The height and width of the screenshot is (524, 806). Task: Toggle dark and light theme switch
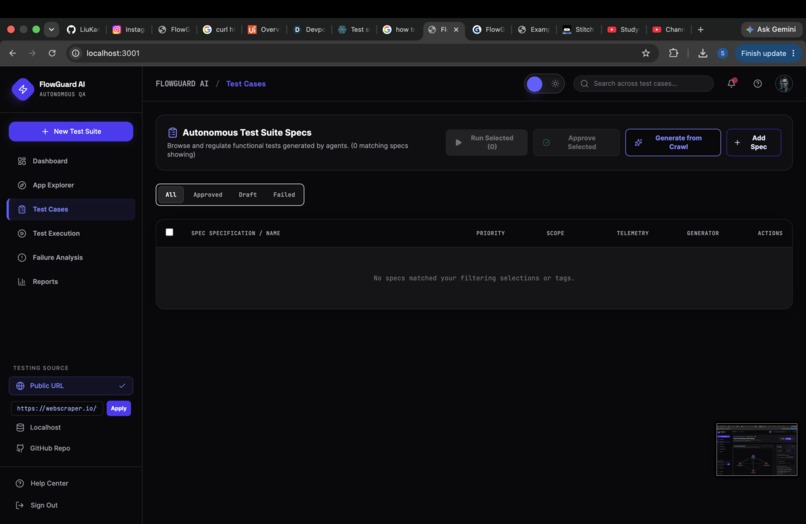click(544, 84)
